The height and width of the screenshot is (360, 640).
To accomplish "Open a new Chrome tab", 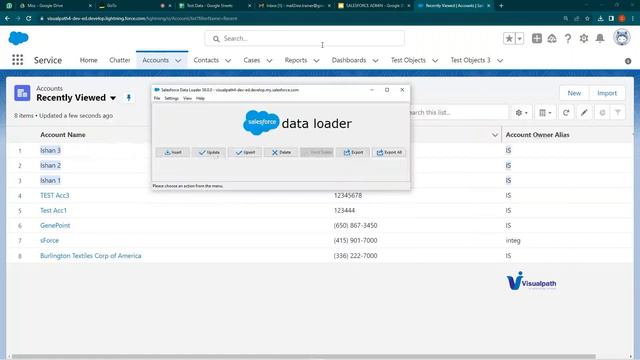I will click(501, 6).
